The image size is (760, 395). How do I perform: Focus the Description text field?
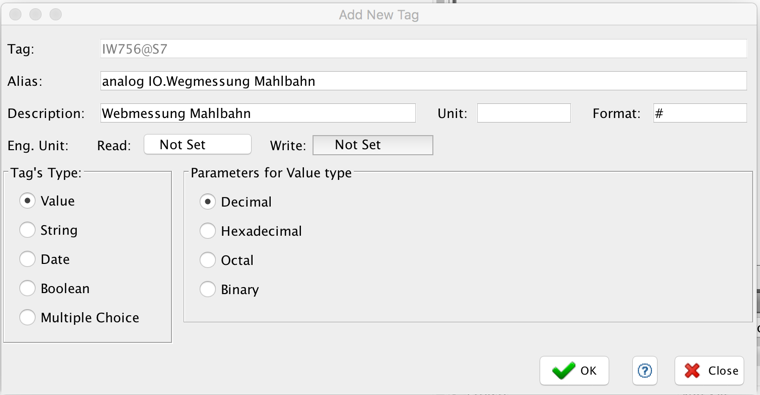258,113
